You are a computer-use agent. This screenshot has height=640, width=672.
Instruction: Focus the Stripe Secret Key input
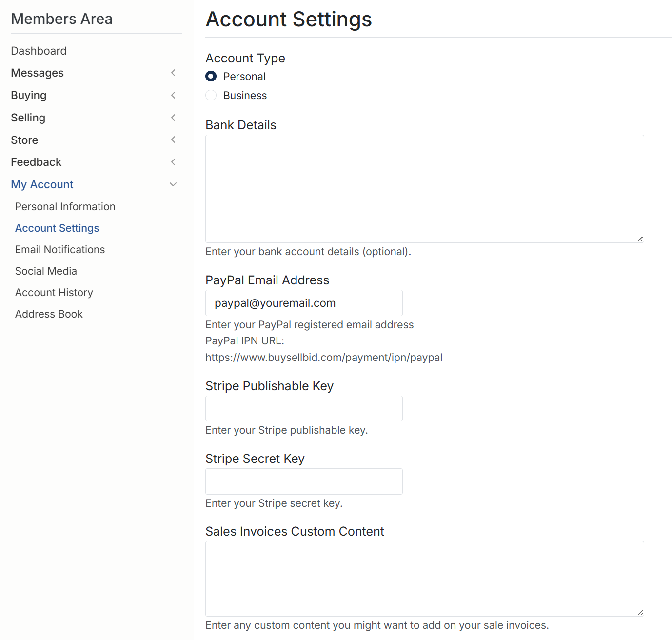(303, 481)
